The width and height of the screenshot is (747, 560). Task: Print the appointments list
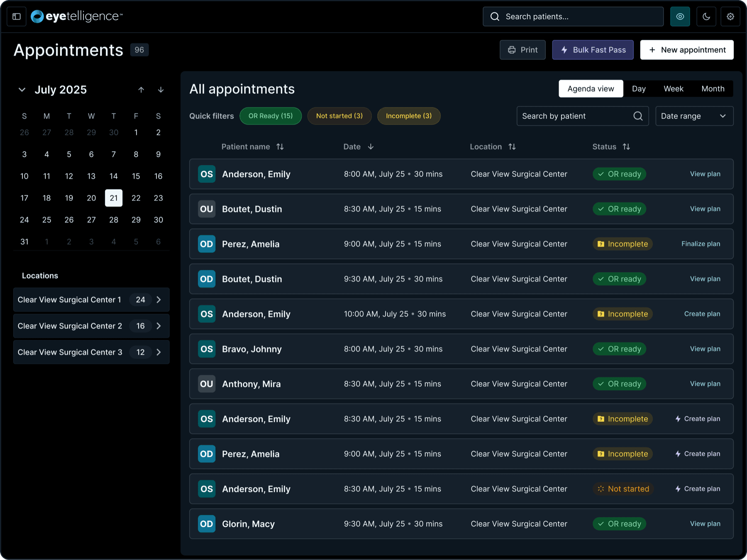click(x=522, y=50)
